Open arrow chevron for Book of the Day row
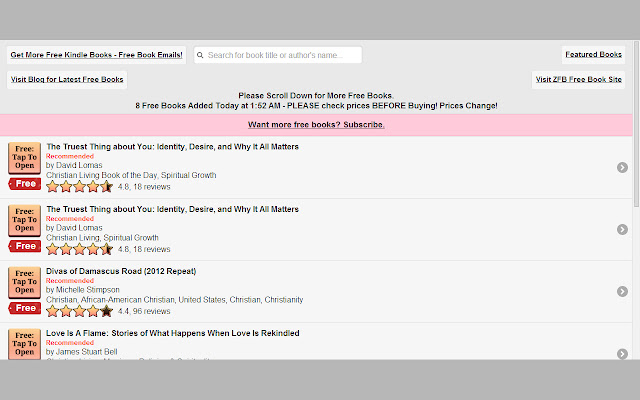Image resolution: width=640 pixels, height=400 pixels. (622, 167)
